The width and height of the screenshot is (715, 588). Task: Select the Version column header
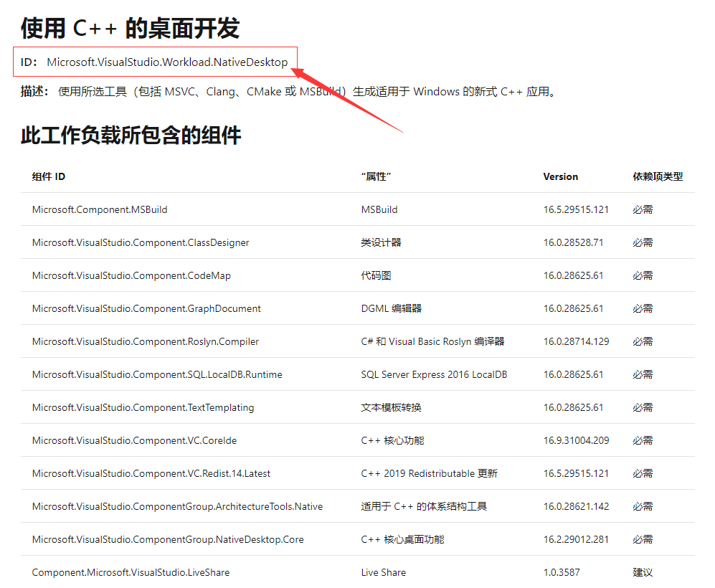560,176
